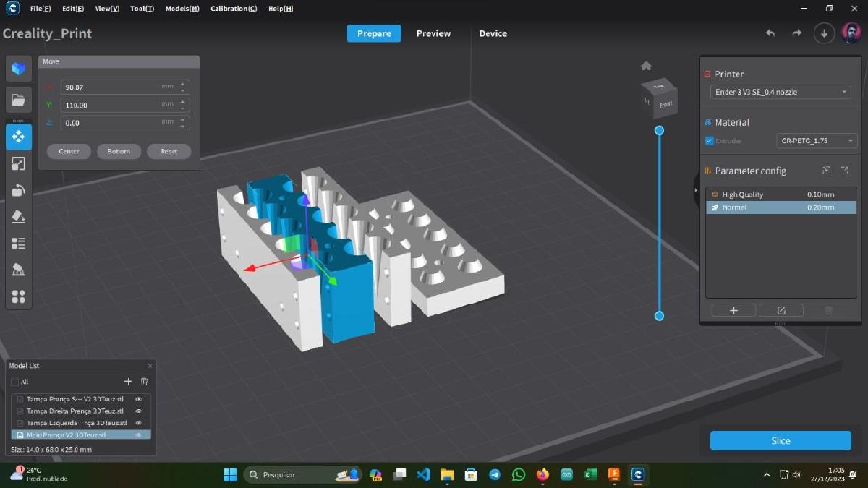Open the import parameter config icon
The height and width of the screenshot is (488, 868).
point(827,170)
